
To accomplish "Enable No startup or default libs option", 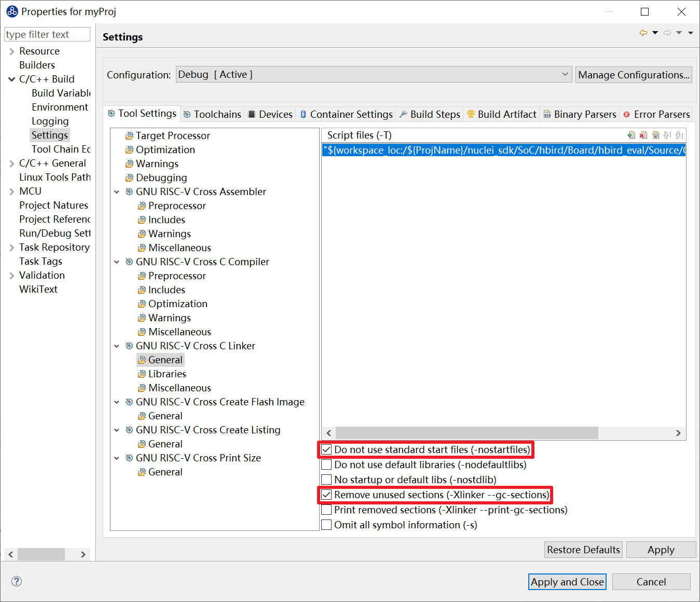I will click(x=326, y=480).
